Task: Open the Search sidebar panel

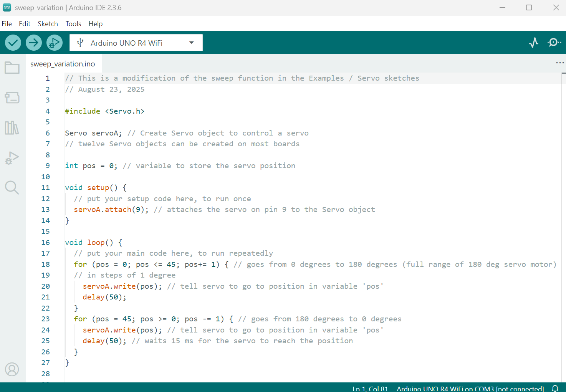Action: click(x=12, y=188)
